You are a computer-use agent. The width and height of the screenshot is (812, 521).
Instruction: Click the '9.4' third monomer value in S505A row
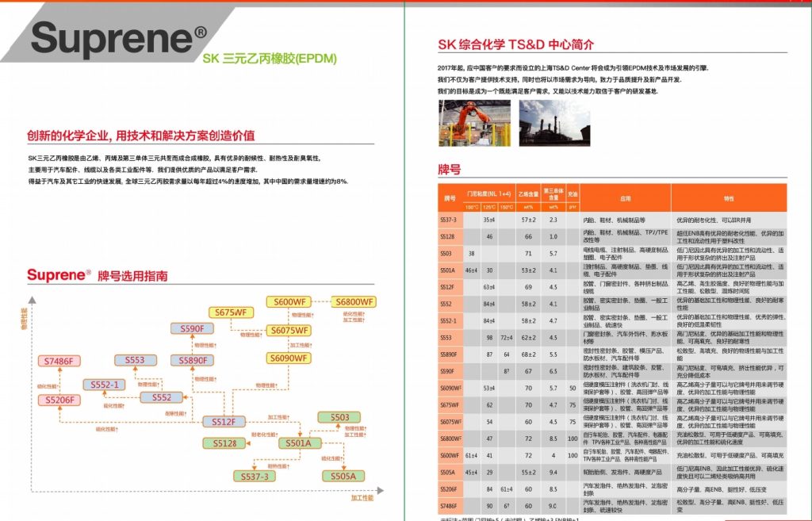pos(553,473)
